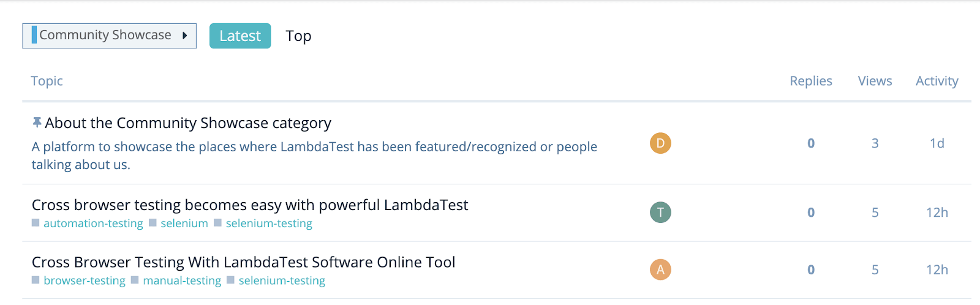Click the green T user avatar
Image resolution: width=980 pixels, height=305 pixels.
point(660,213)
